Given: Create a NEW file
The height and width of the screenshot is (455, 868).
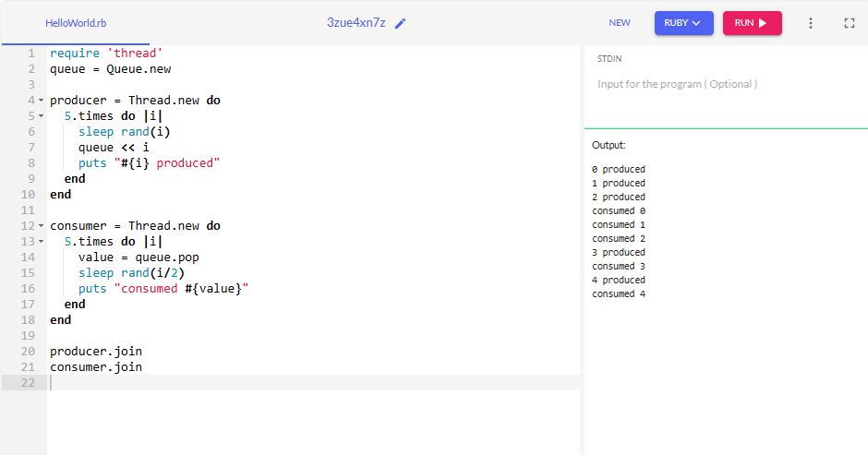Looking at the screenshot, I should click(620, 23).
